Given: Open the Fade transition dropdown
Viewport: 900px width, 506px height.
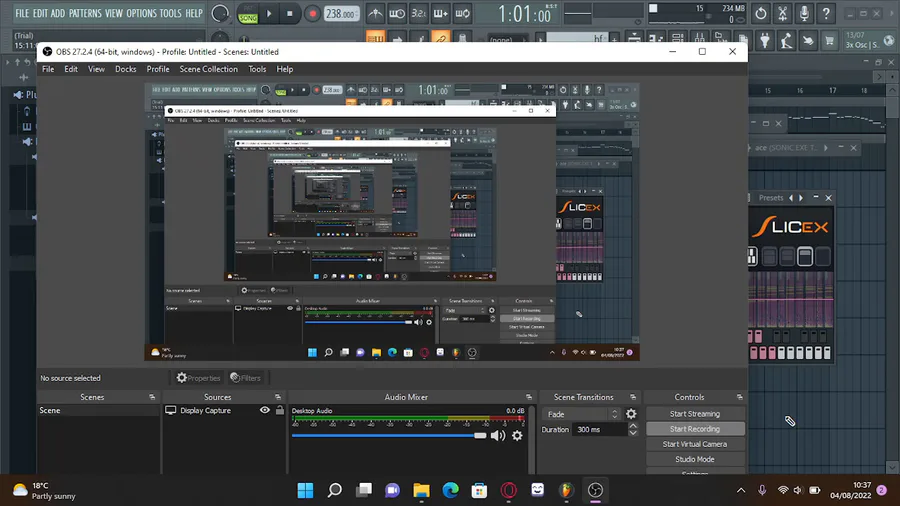Looking at the screenshot, I should [581, 414].
